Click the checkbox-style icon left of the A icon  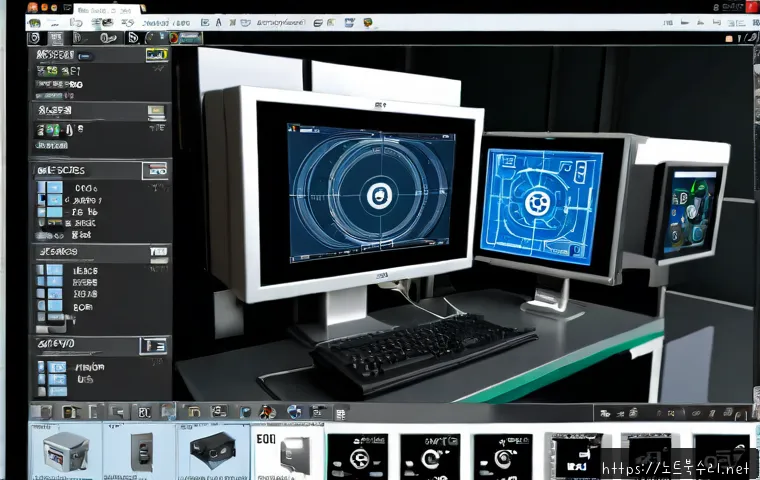click(x=205, y=22)
